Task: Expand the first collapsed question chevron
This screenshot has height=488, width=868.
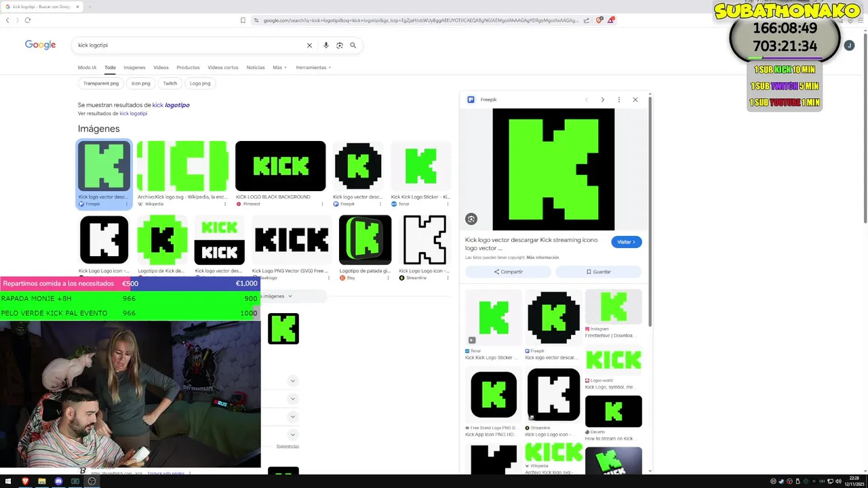Action: pos(292,381)
